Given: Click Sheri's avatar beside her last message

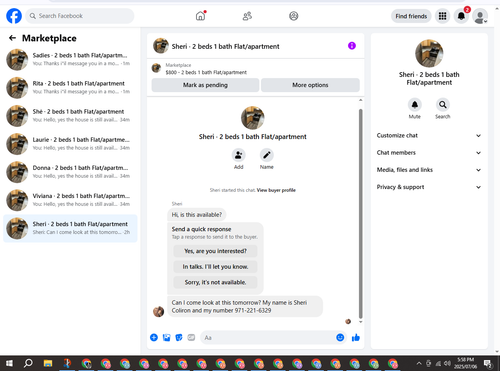Looking at the screenshot, I should 158,312.
